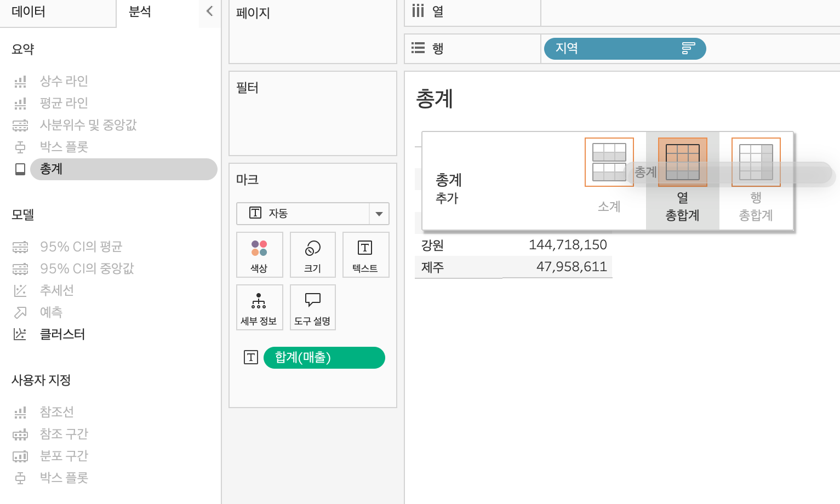Click the 참조선 icon
Viewport: 840px width, 504px height.
tap(20, 413)
